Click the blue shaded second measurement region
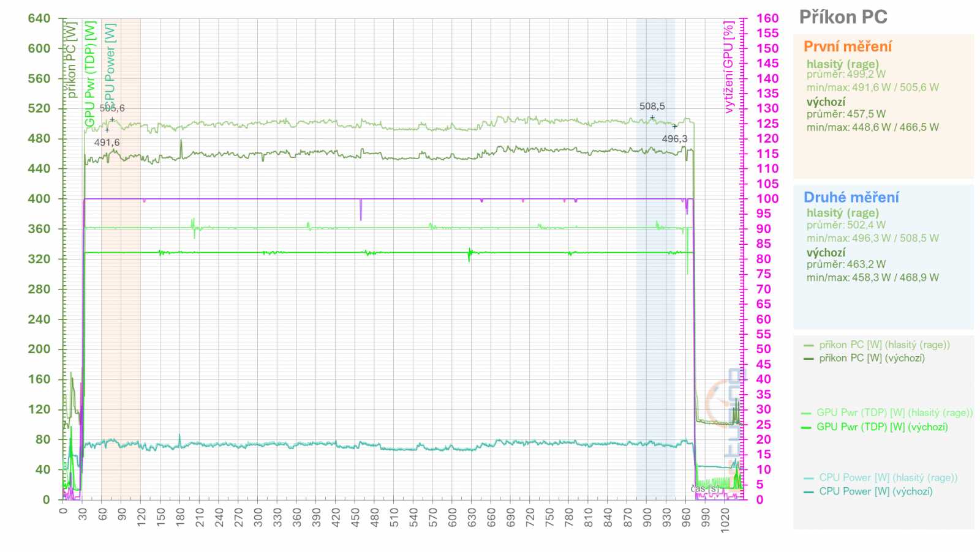The image size is (980, 552). click(655, 258)
